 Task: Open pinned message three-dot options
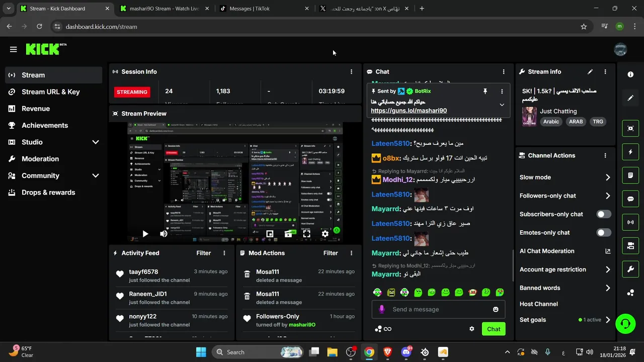coord(502,91)
